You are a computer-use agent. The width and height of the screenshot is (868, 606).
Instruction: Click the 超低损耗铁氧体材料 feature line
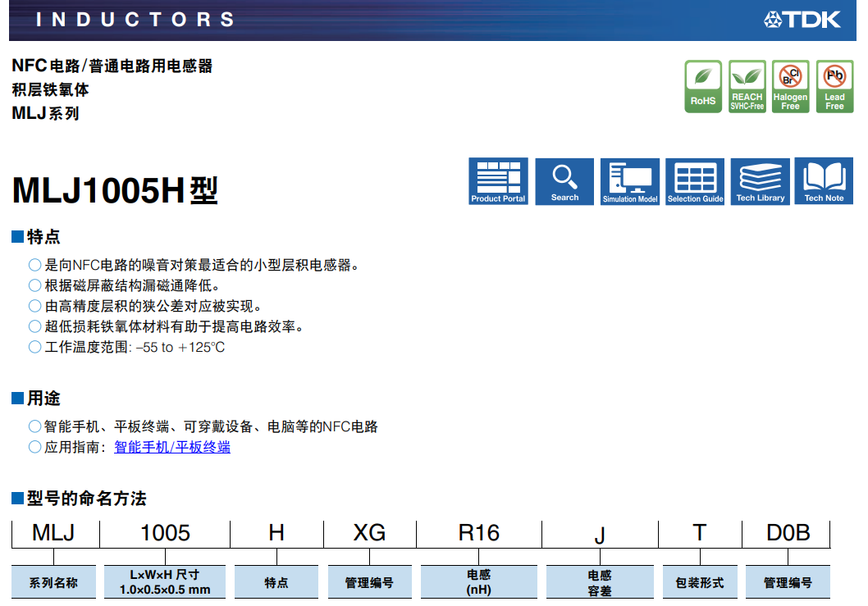tap(174, 326)
